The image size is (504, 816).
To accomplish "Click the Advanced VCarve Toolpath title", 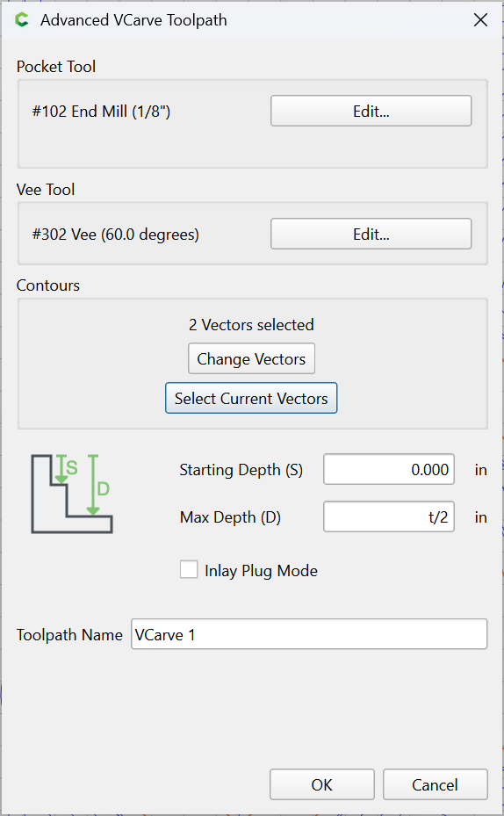I will pos(133,20).
